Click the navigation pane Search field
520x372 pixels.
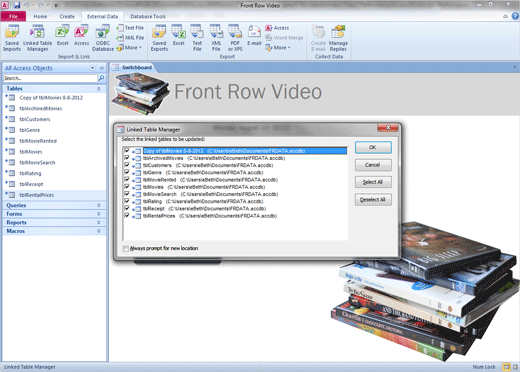(x=50, y=78)
